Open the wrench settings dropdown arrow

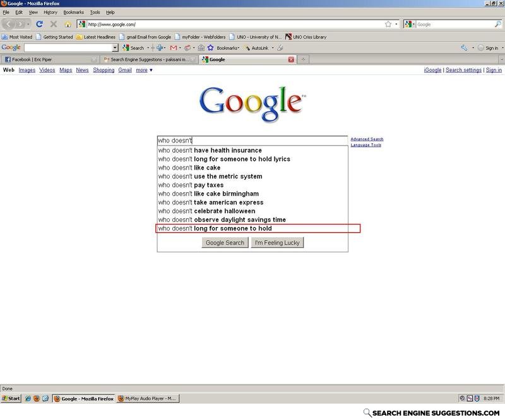tap(473, 48)
